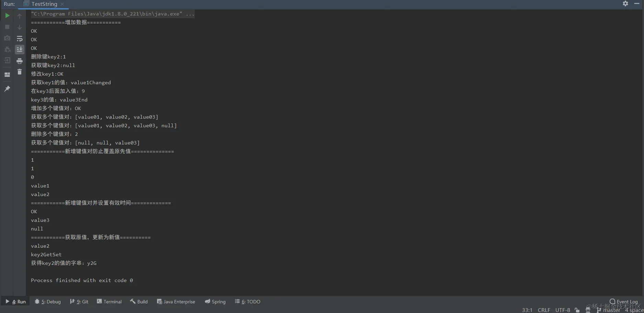The width and height of the screenshot is (644, 313).
Task: Click the line '在key3后面加入值: 9'
Action: (58, 91)
